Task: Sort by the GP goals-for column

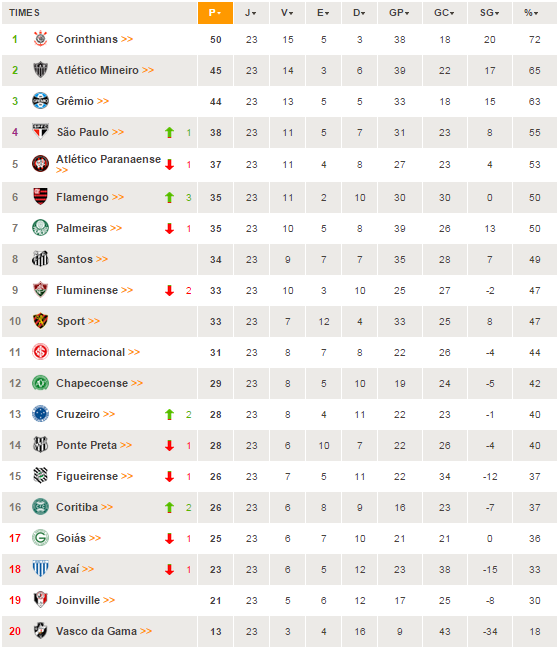Action: click(x=400, y=13)
